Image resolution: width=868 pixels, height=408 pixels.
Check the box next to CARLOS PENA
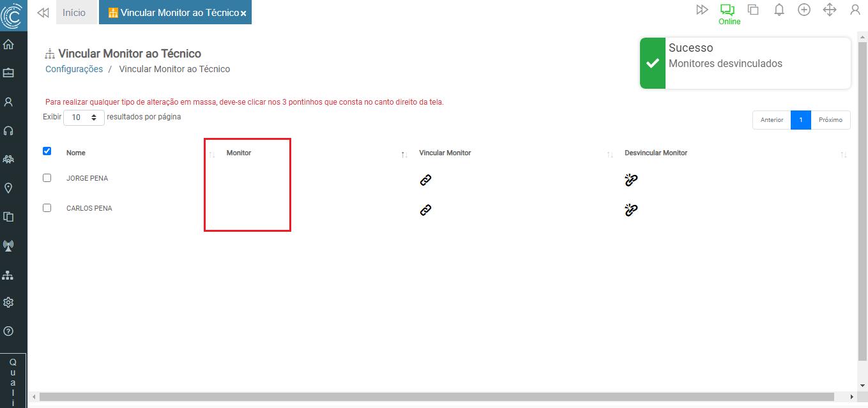tap(47, 208)
